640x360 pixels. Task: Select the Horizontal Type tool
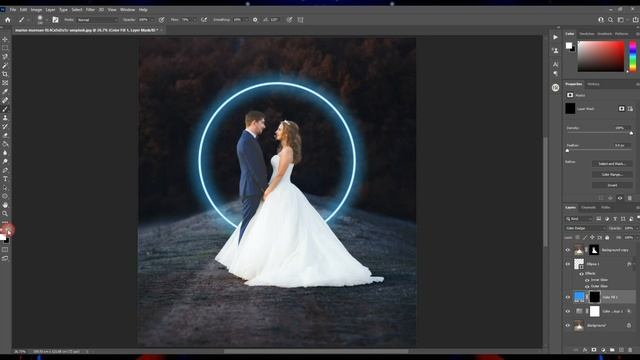click(x=5, y=179)
